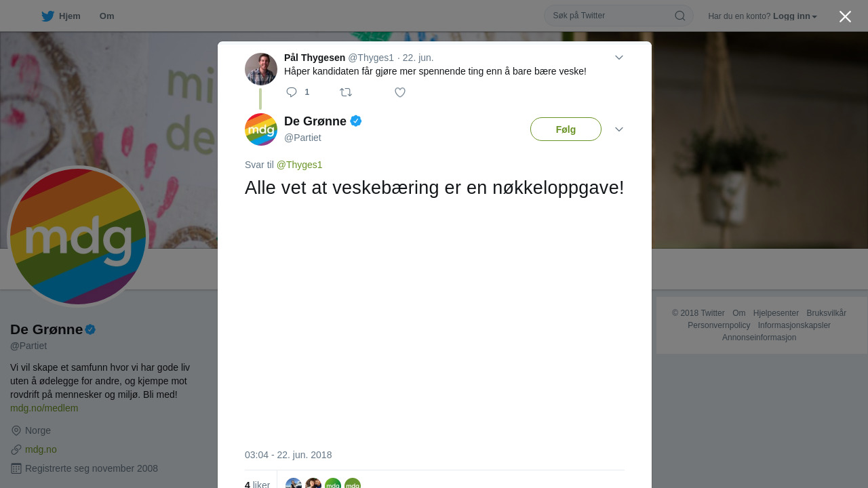This screenshot has height=488, width=868.
Task: Click the Twitter bird icon
Action: [47, 16]
